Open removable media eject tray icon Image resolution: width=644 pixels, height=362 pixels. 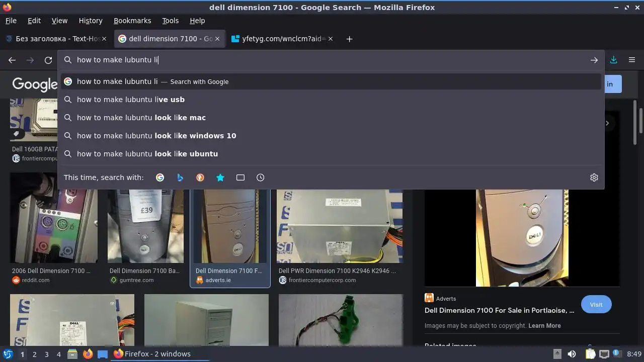point(557,354)
